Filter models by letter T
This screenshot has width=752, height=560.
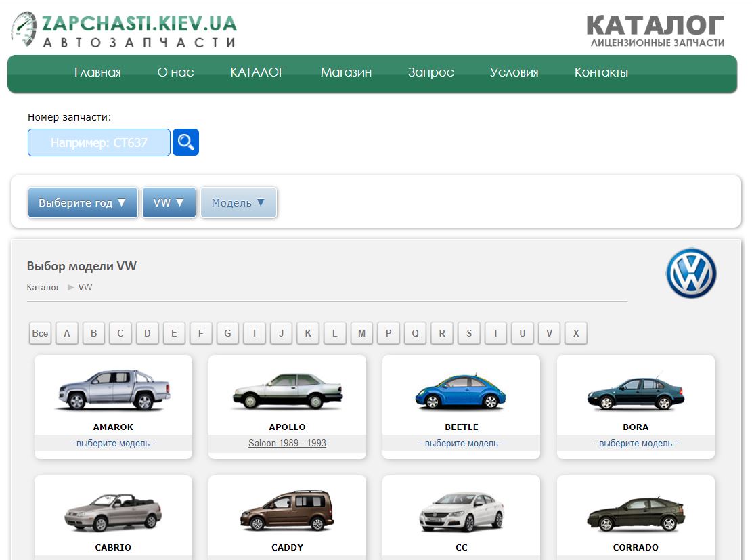(496, 333)
